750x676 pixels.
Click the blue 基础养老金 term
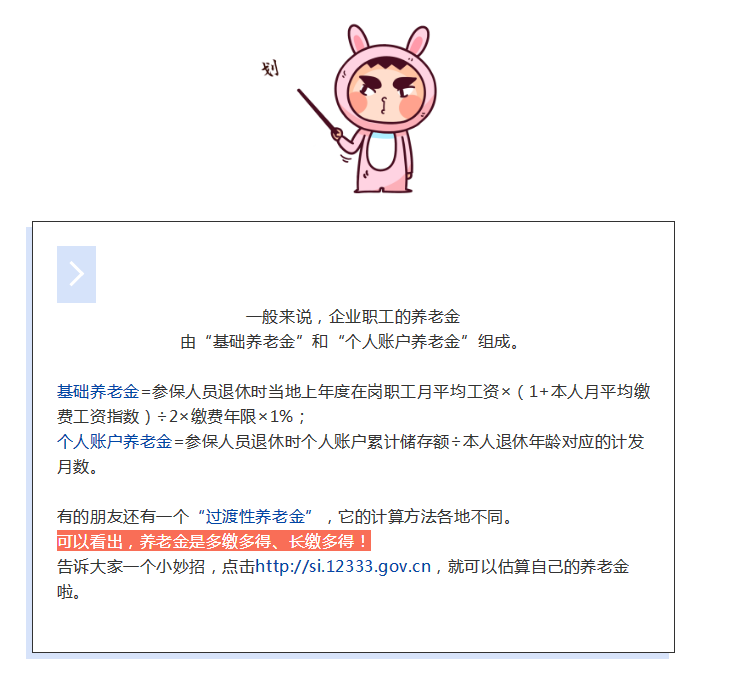(98, 391)
